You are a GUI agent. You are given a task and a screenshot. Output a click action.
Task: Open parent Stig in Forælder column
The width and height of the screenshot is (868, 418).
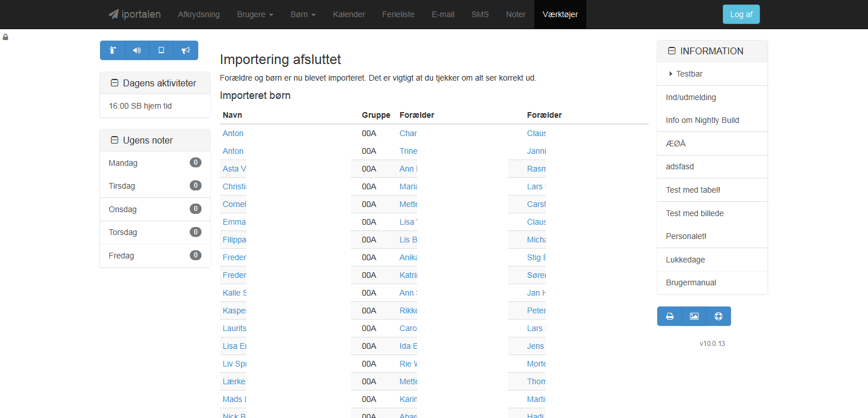point(537,257)
